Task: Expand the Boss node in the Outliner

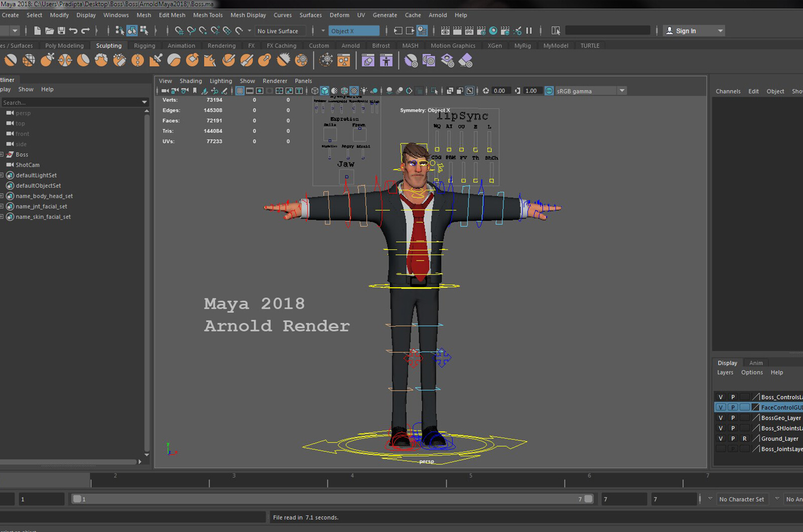Action: click(x=3, y=154)
